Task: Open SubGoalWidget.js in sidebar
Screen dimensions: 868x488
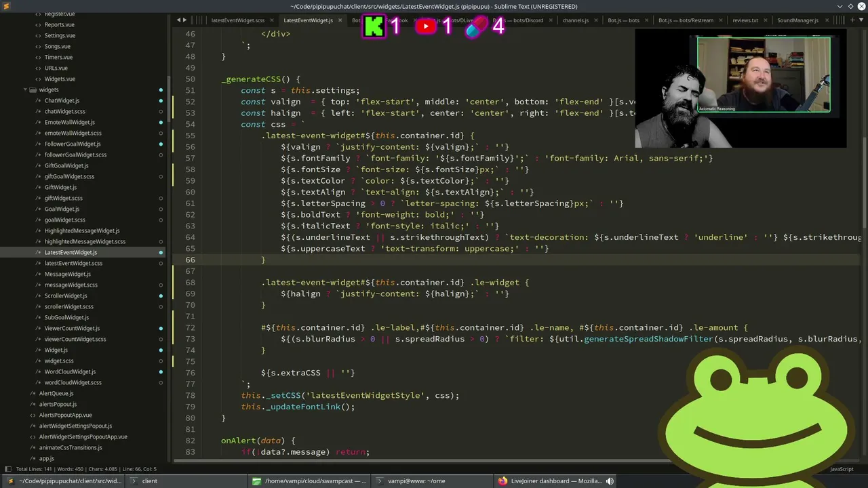Action: click(66, 317)
